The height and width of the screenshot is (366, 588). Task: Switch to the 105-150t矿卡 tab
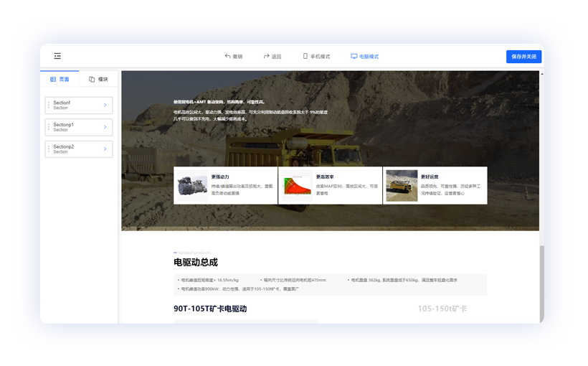point(442,309)
